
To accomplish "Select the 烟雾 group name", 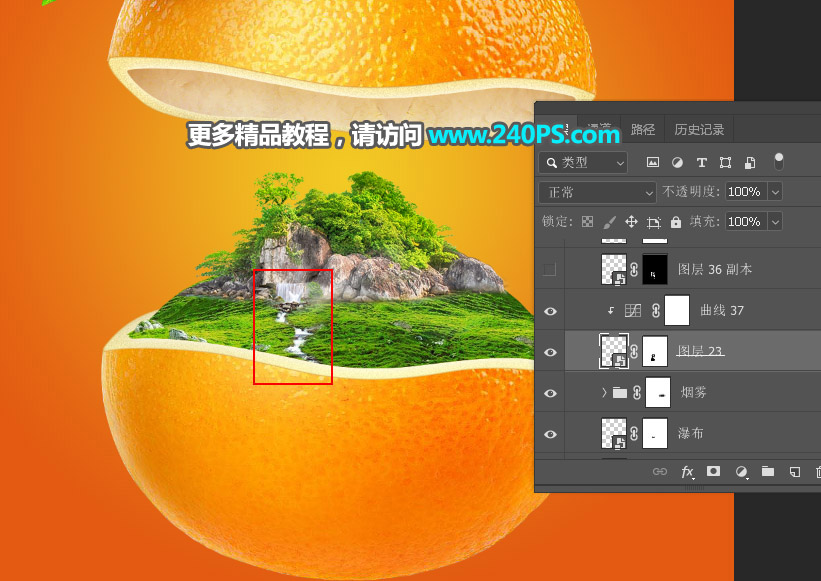I will [693, 392].
